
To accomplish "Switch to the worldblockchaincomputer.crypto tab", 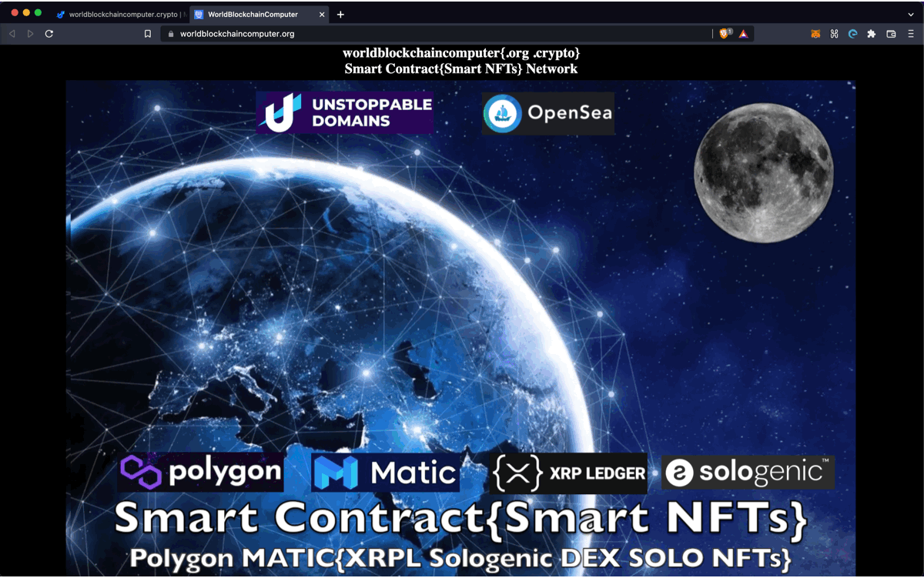I will point(119,15).
